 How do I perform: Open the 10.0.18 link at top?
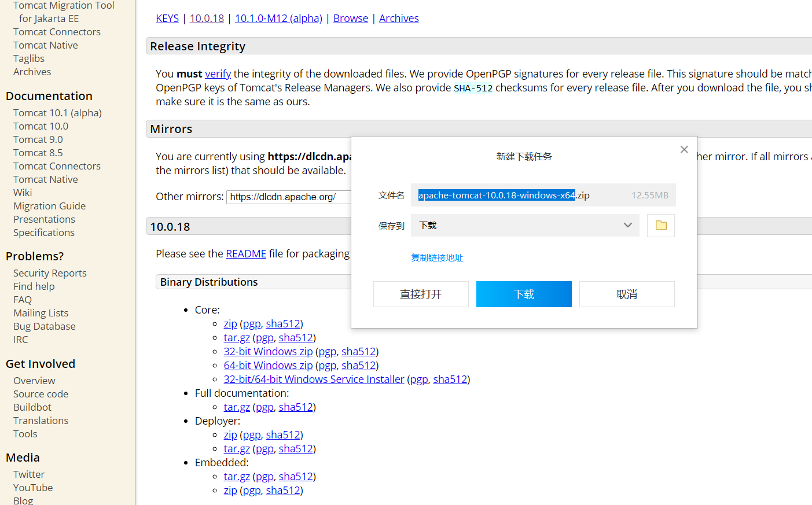click(x=207, y=18)
